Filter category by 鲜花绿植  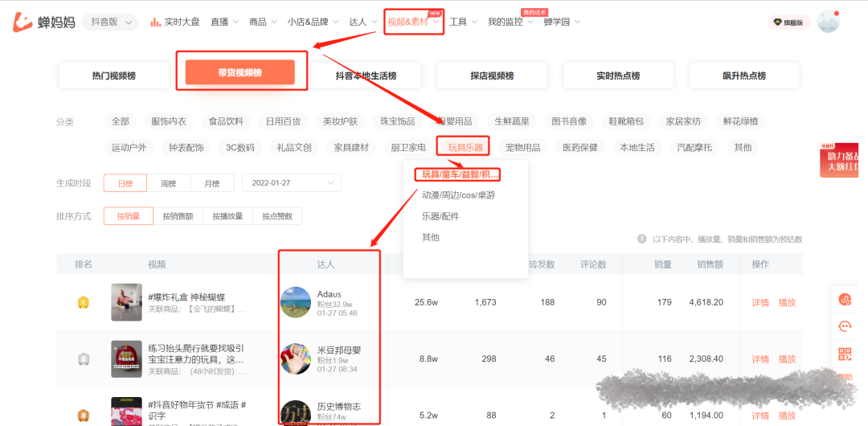coord(741,121)
